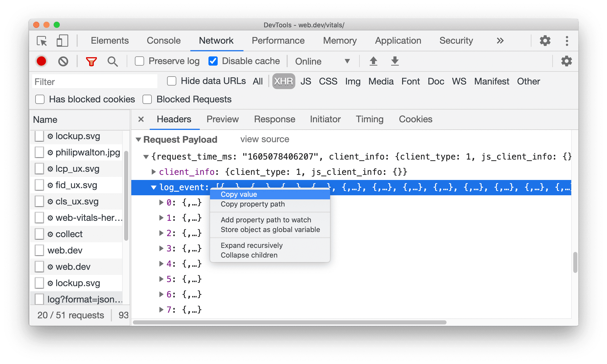The width and height of the screenshot is (607, 364).
Task: Toggle the Hide data URLs checkbox
Action: point(171,81)
